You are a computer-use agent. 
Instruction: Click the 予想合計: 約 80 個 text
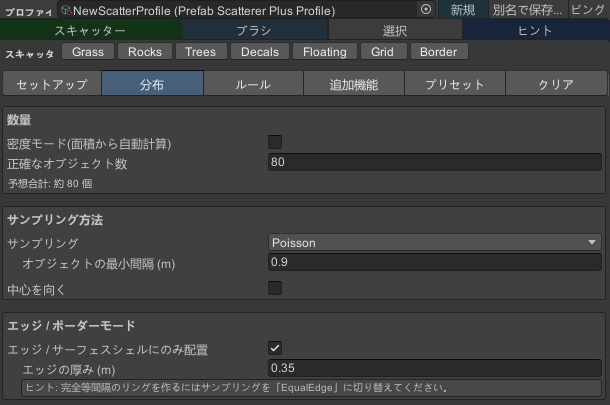coord(50,184)
